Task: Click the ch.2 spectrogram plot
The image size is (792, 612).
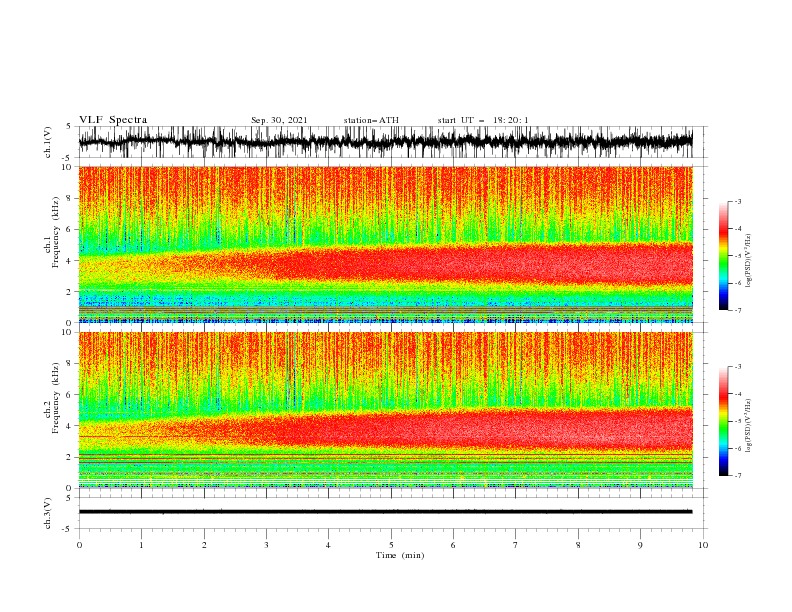Action: coord(385,410)
